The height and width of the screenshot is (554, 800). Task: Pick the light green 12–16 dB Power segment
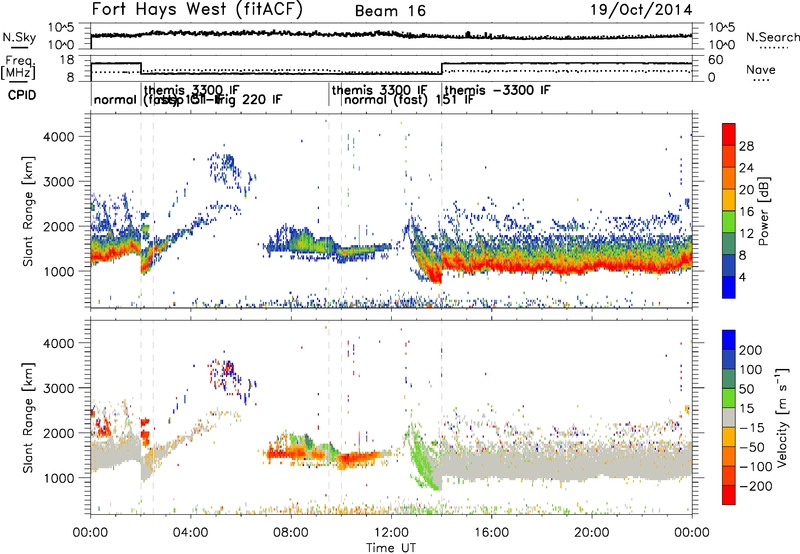(729, 222)
